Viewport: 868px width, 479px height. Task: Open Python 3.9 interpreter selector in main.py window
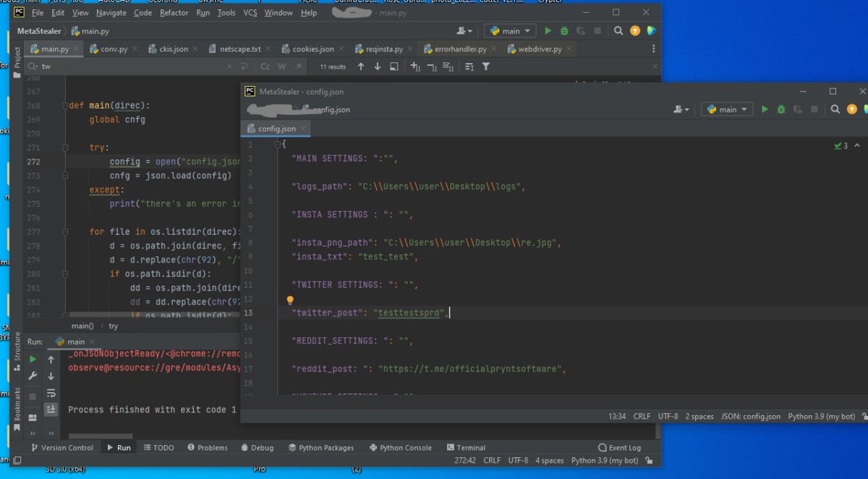(605, 460)
